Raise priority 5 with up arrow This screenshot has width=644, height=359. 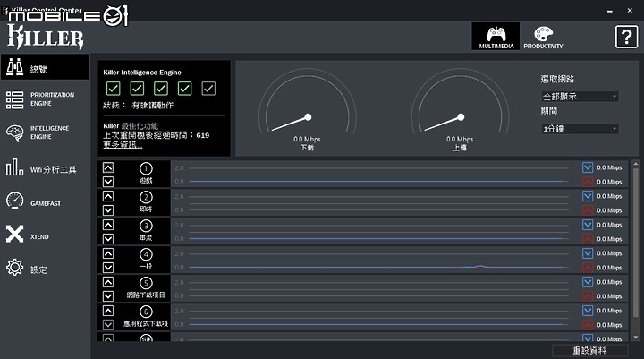[x=108, y=282]
